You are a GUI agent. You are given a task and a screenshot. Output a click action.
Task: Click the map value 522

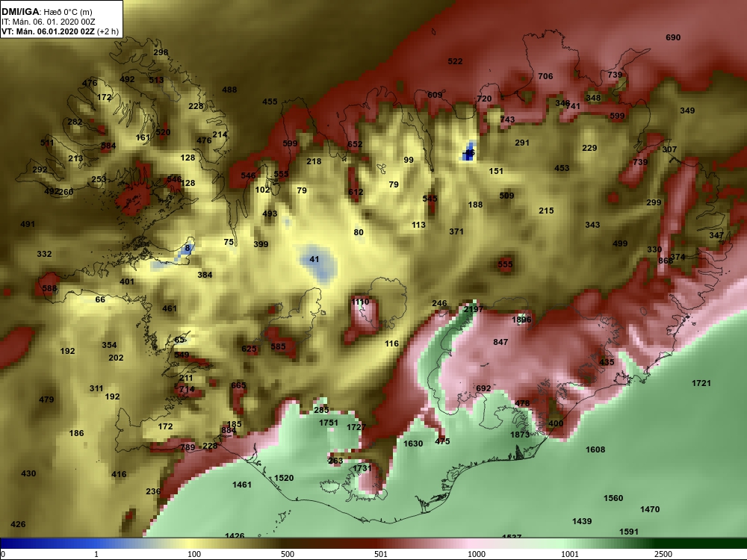coord(455,61)
